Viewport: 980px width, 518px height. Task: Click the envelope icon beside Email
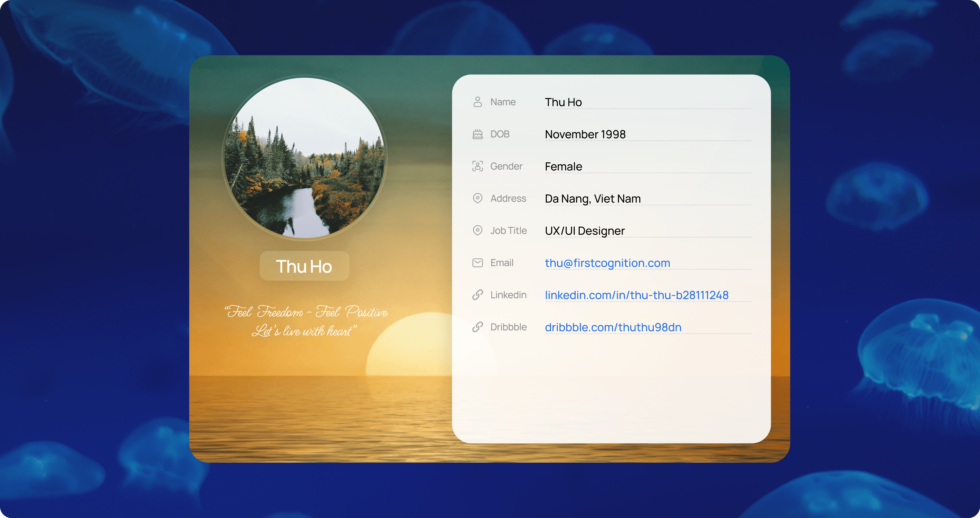[x=478, y=263]
